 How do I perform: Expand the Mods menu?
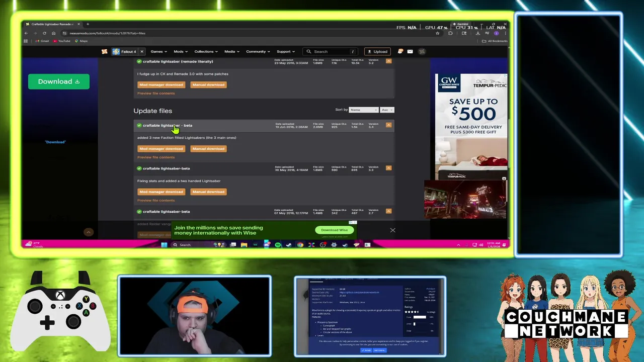tap(181, 51)
